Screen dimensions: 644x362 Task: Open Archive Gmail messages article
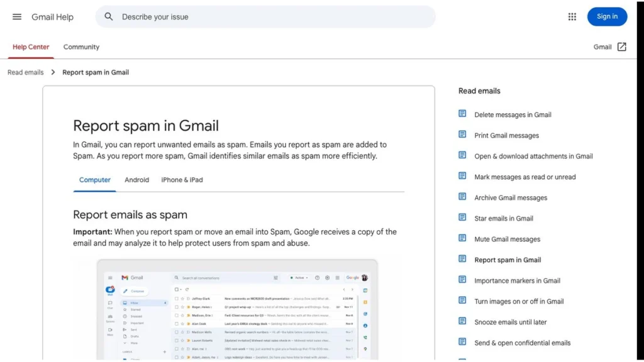click(x=511, y=198)
